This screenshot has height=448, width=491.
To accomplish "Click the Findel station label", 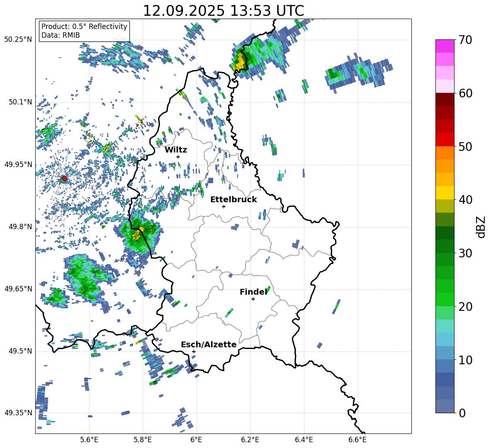I will (x=253, y=292).
